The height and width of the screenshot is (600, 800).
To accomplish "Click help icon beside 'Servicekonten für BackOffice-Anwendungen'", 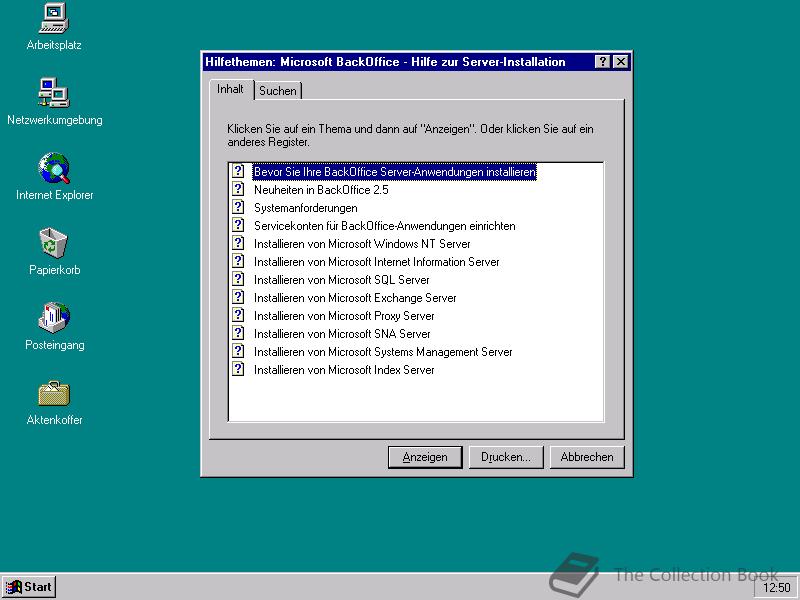I will pos(238,225).
